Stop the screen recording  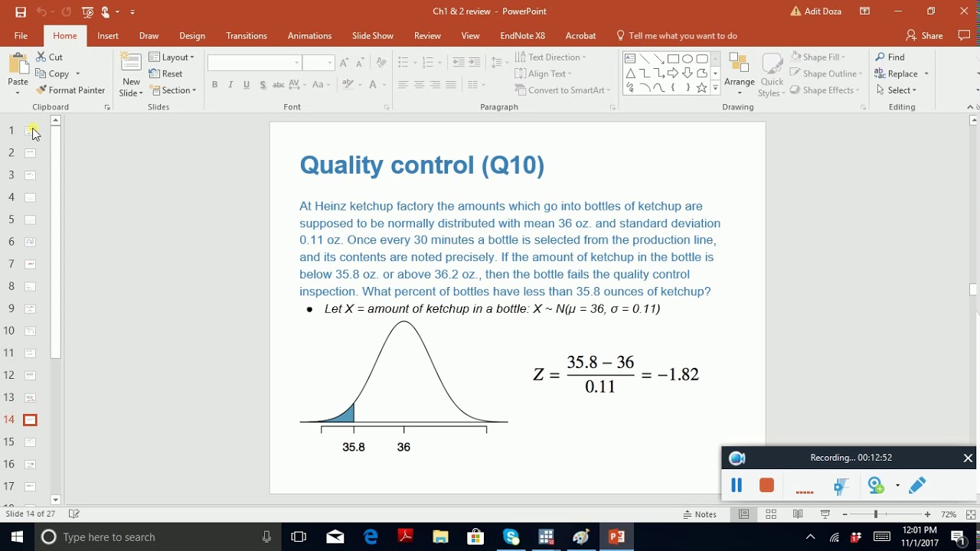(766, 485)
